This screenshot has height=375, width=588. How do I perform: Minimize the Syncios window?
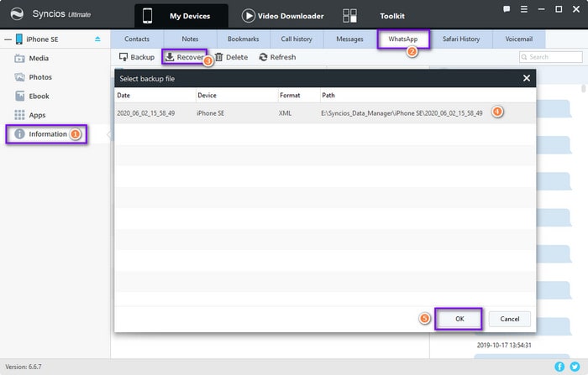coord(541,9)
